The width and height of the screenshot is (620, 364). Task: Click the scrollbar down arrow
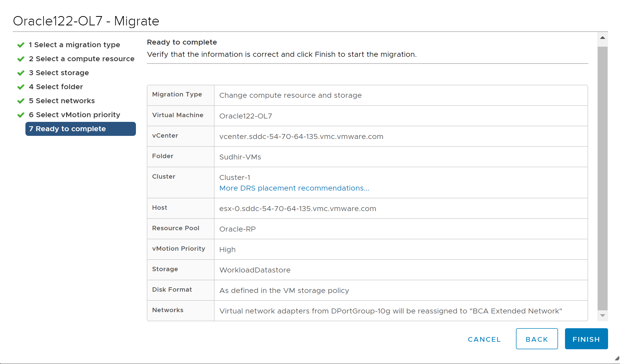(x=602, y=316)
